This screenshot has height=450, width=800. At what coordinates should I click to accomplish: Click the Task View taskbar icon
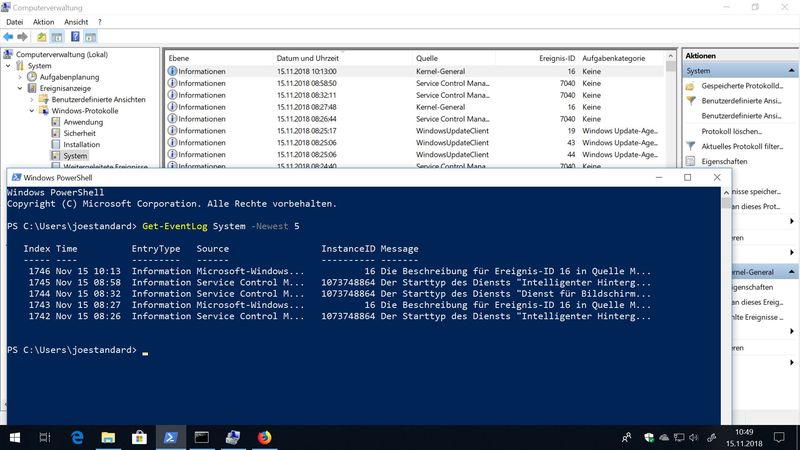coord(45,438)
